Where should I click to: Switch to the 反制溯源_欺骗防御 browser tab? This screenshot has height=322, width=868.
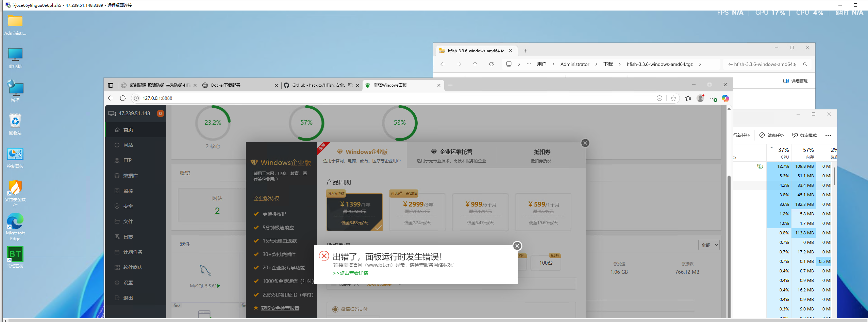click(x=158, y=85)
